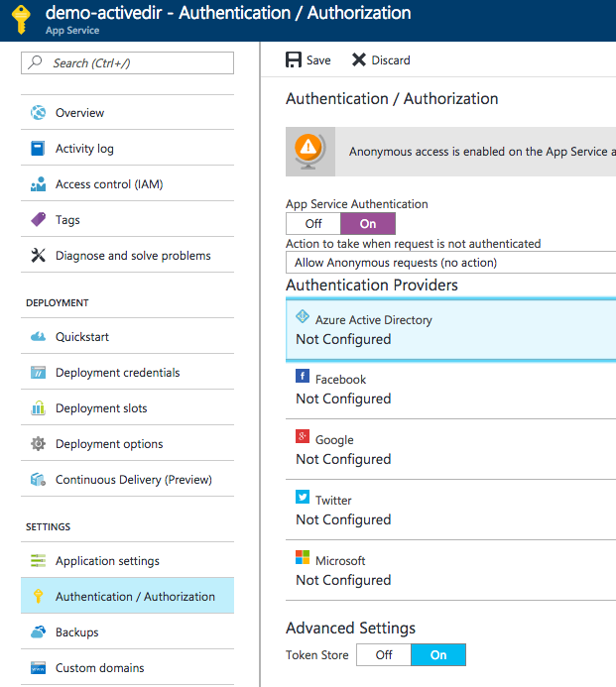
Task: Open Overview in the sidebar
Action: pos(127,113)
